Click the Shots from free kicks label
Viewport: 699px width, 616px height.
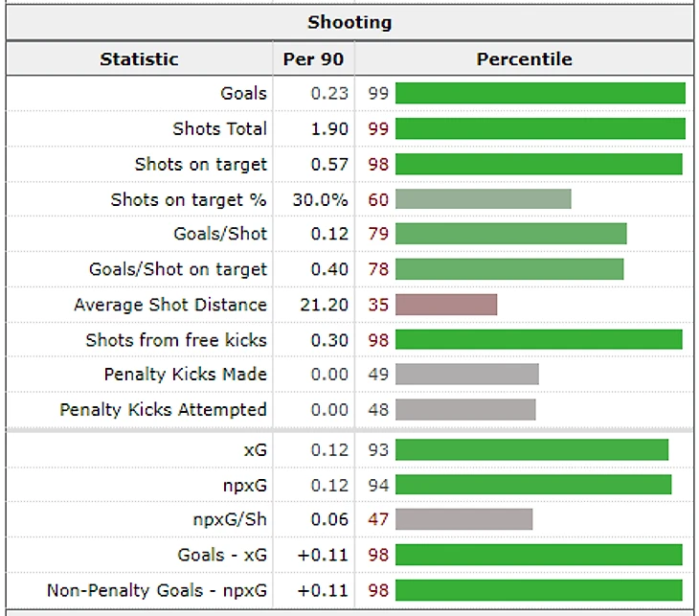pos(176,339)
